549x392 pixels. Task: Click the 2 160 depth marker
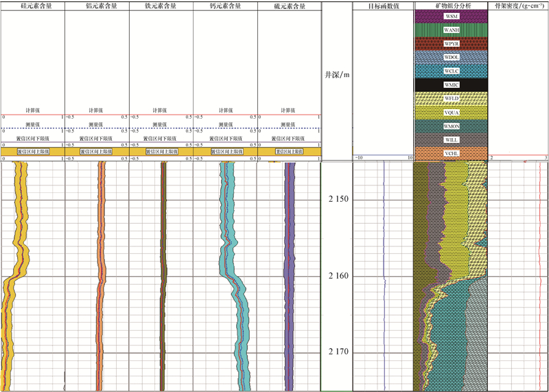point(338,276)
